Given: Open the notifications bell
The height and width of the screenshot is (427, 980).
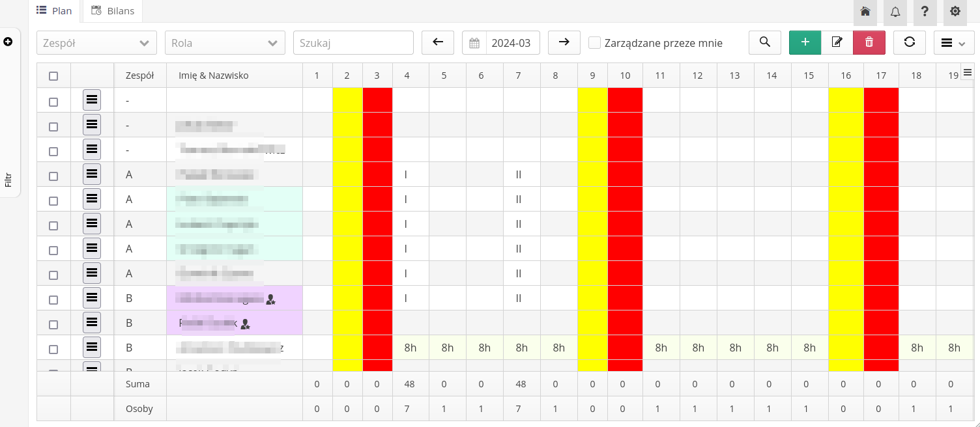Looking at the screenshot, I should pos(895,12).
